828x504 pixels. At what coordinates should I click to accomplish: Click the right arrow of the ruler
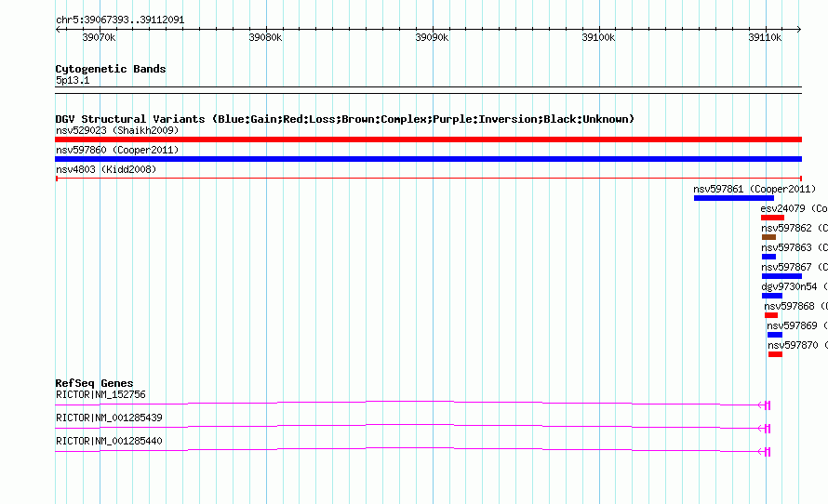pyautogui.click(x=799, y=30)
